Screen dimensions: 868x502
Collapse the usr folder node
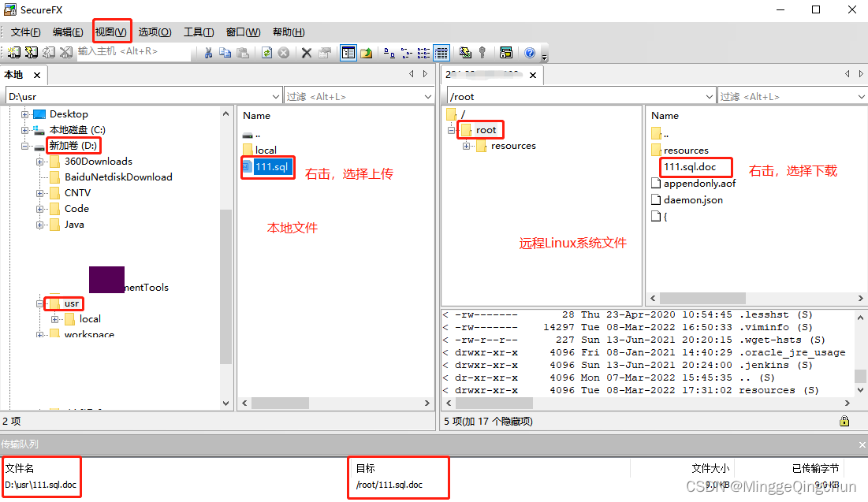pos(39,304)
